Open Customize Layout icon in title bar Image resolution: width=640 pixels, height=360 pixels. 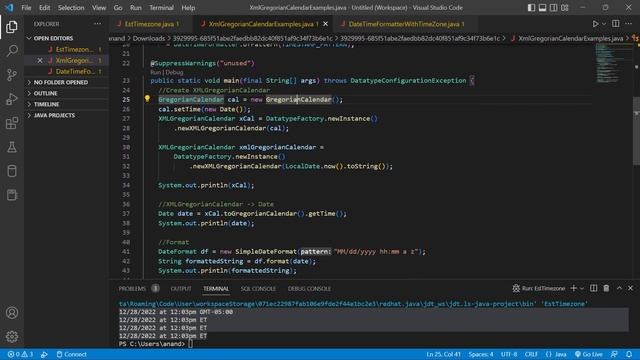[564, 8]
